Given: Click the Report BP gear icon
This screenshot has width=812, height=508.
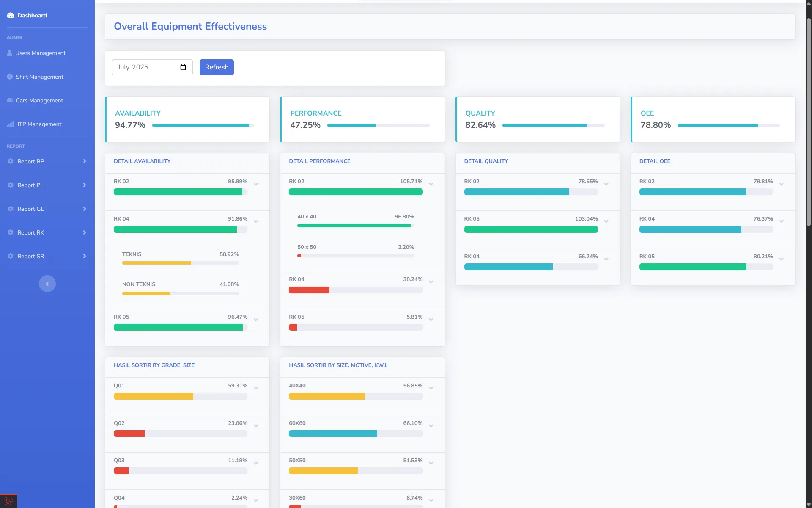Looking at the screenshot, I should (x=11, y=161).
